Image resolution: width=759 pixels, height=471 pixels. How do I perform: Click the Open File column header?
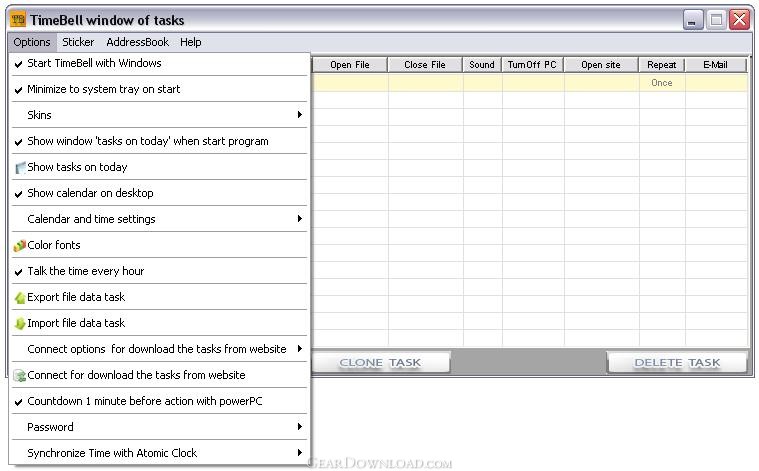point(349,65)
